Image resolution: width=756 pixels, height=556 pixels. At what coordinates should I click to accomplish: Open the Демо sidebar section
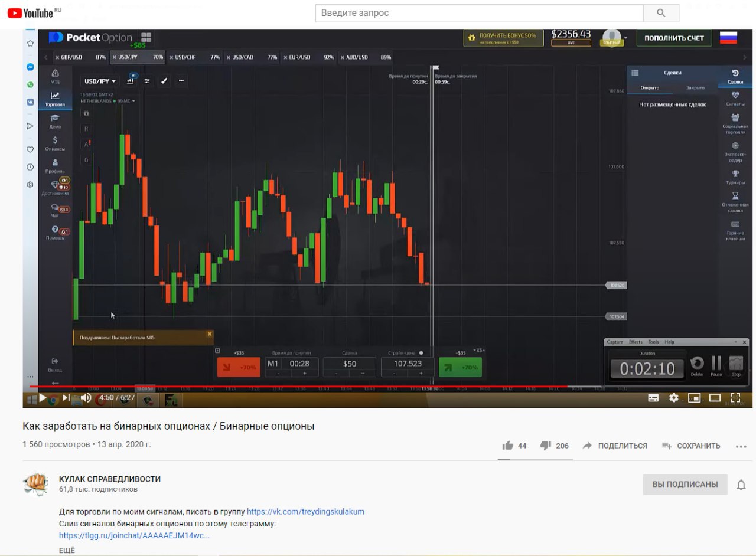click(x=55, y=121)
